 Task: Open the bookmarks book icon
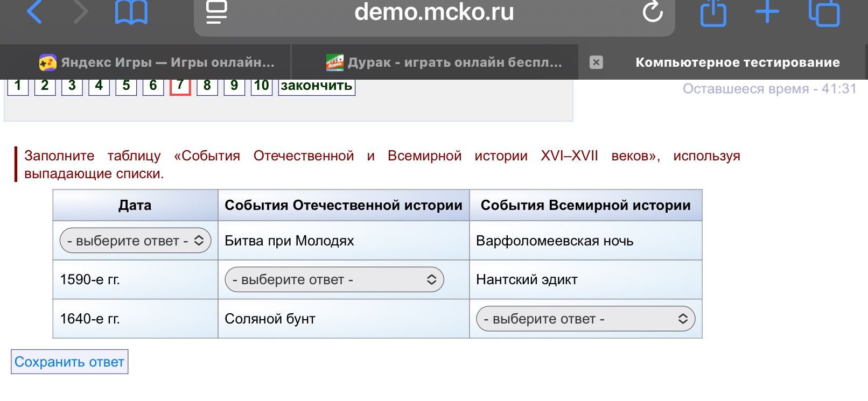click(x=131, y=12)
